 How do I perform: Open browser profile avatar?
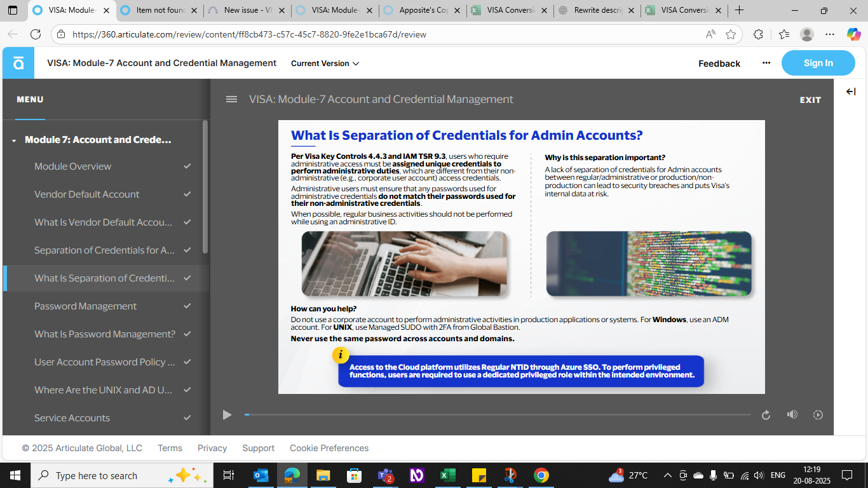click(806, 34)
